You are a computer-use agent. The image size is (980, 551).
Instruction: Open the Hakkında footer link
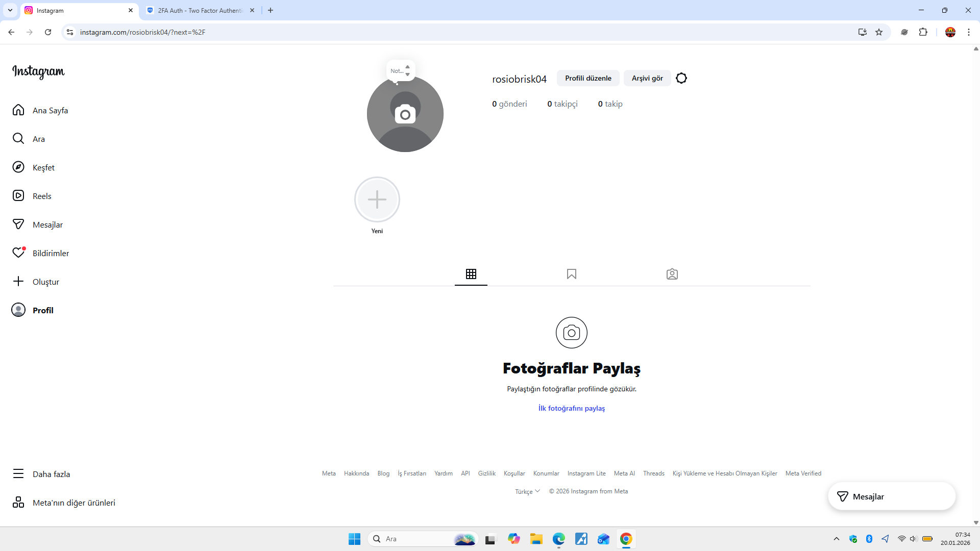pyautogui.click(x=356, y=473)
